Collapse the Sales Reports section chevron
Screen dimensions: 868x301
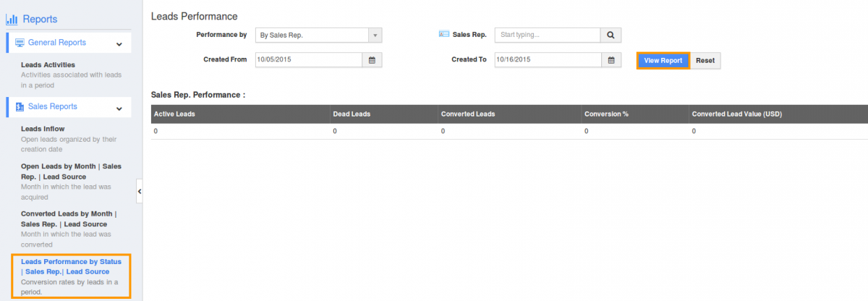[119, 108]
